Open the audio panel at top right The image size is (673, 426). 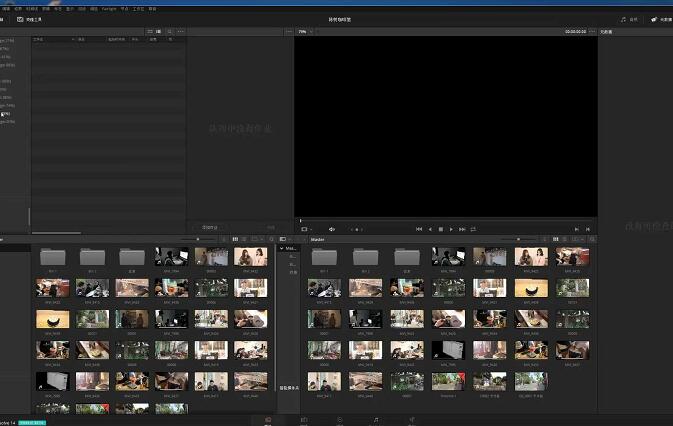click(x=629, y=20)
